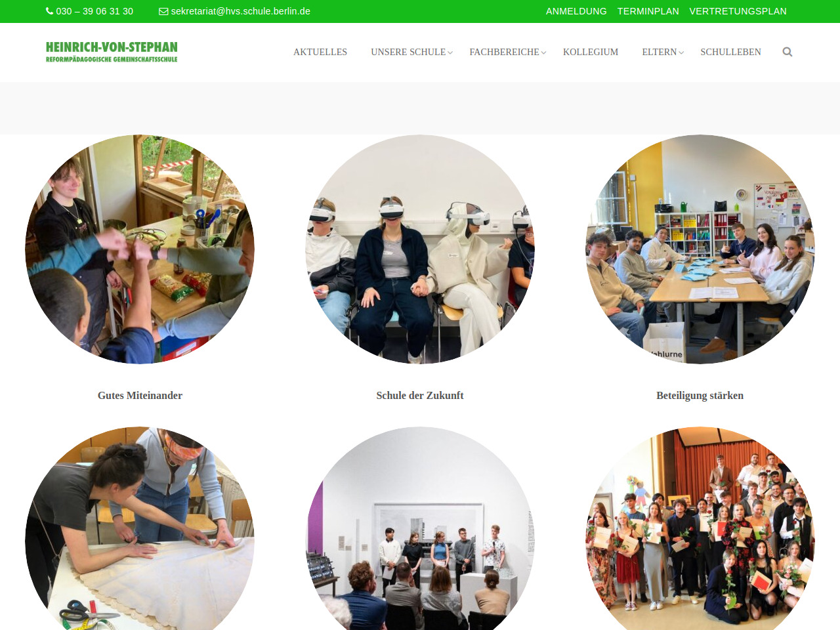
Task: Open the graduation group photo thumbnail
Action: 700,529
